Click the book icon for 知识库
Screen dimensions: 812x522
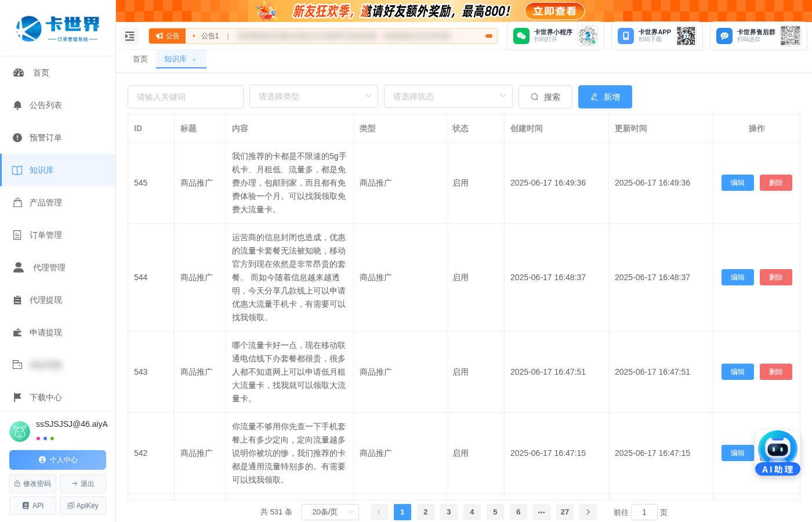17,170
